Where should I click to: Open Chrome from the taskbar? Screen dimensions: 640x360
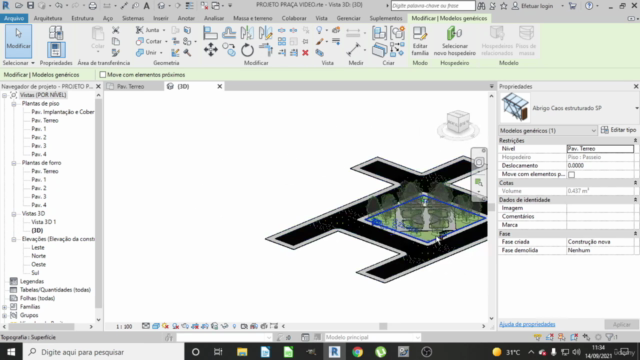[358, 352]
